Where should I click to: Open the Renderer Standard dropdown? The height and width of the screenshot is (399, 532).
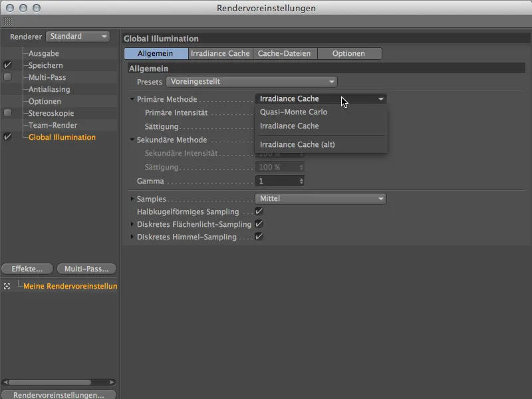78,37
